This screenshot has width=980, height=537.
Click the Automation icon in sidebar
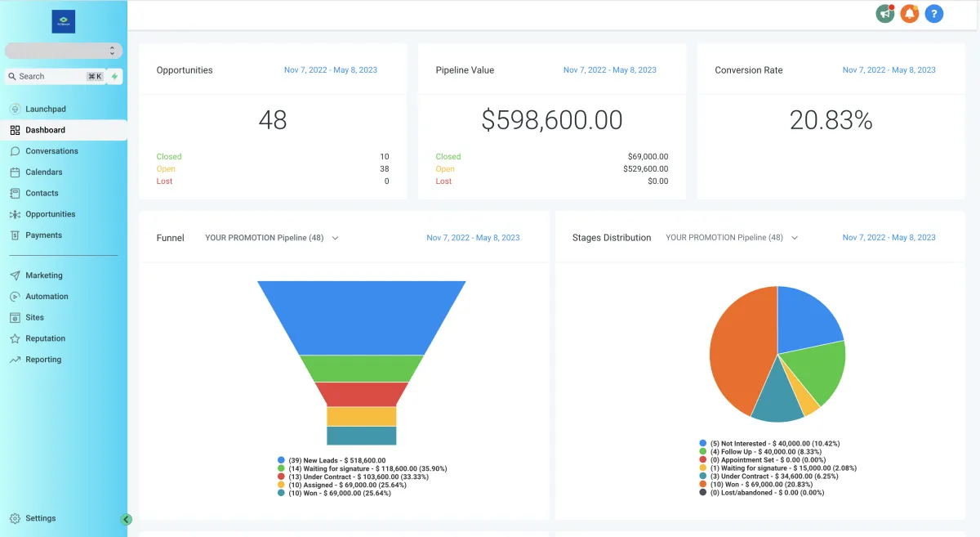pyautogui.click(x=15, y=297)
